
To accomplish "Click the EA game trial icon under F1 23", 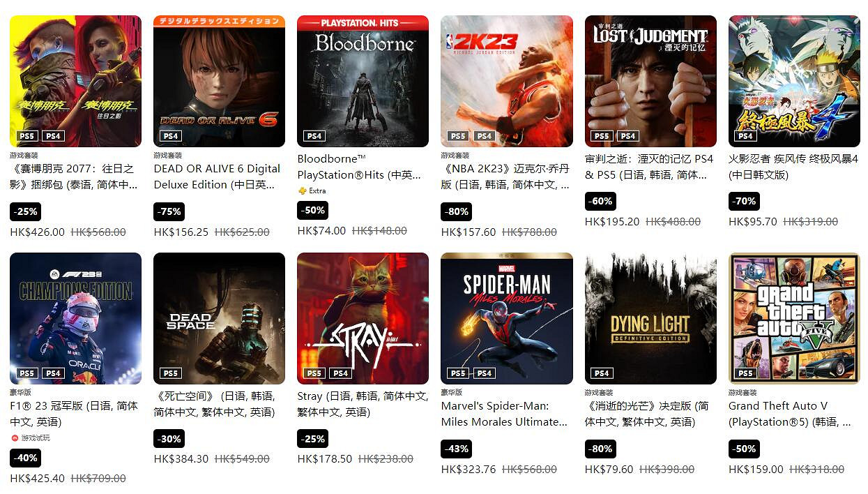I will click(x=15, y=437).
